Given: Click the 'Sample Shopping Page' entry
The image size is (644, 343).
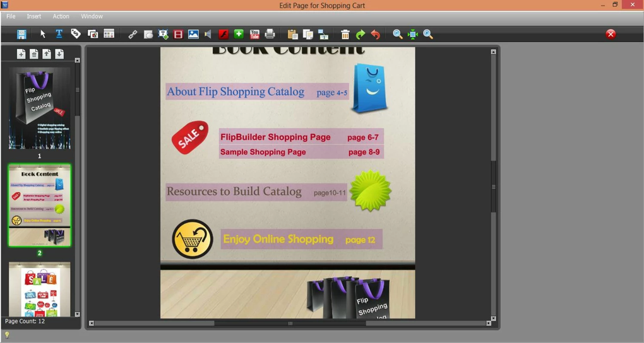Looking at the screenshot, I should [x=263, y=152].
